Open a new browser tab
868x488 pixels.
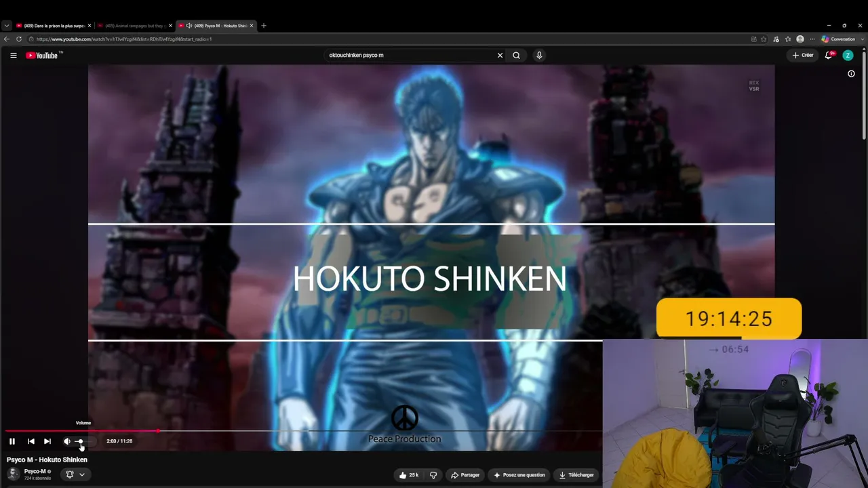click(264, 26)
